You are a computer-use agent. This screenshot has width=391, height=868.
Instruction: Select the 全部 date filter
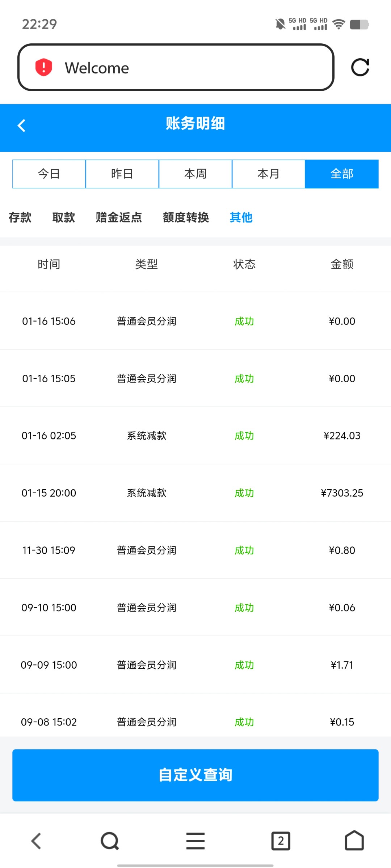[x=342, y=174]
